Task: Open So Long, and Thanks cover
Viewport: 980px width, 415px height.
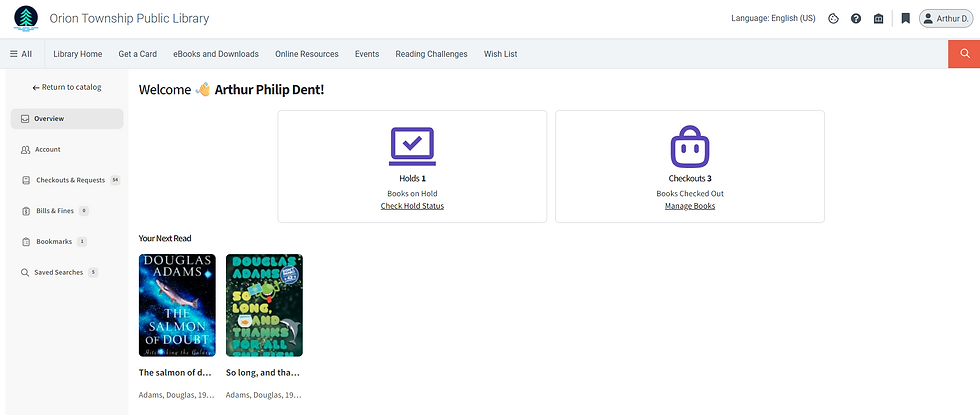Action: [264, 305]
